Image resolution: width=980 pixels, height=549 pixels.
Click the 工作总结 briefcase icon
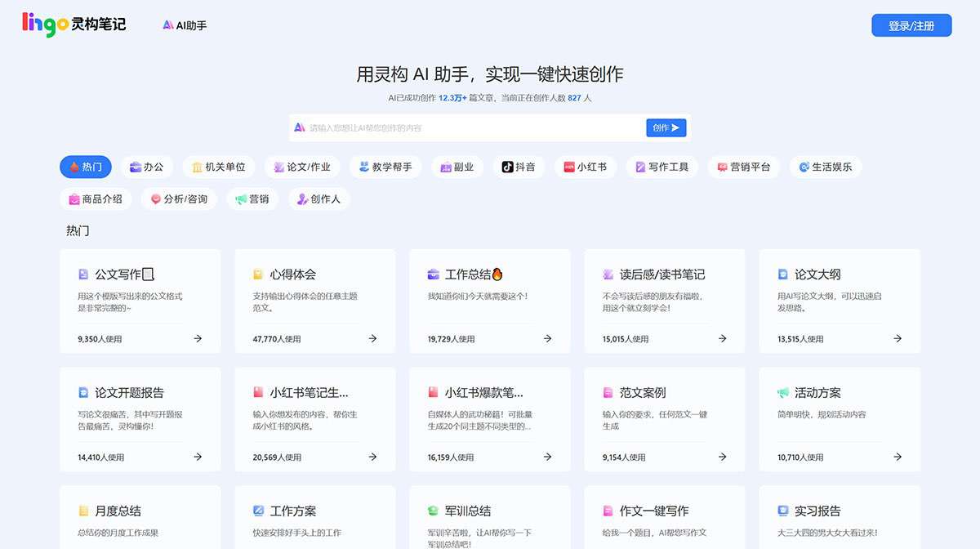tap(434, 274)
